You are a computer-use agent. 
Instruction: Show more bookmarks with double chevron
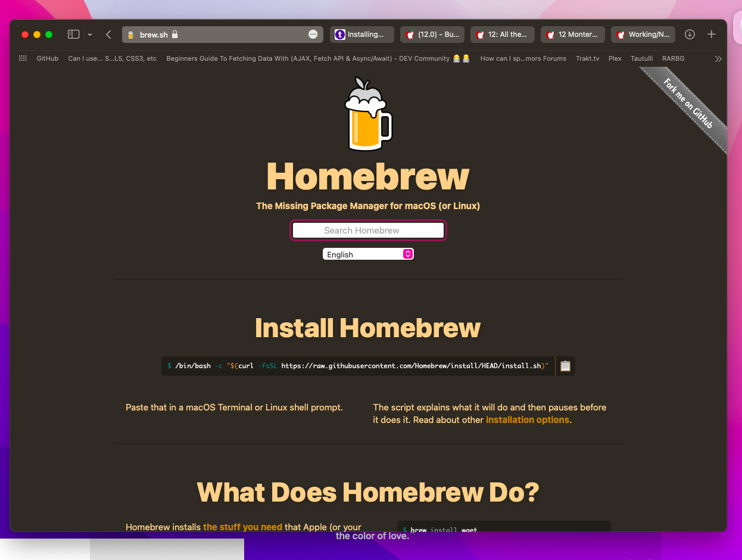pyautogui.click(x=718, y=59)
